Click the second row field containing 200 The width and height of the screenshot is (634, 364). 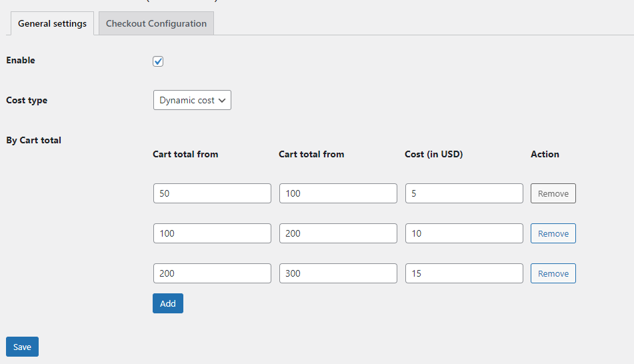(337, 233)
